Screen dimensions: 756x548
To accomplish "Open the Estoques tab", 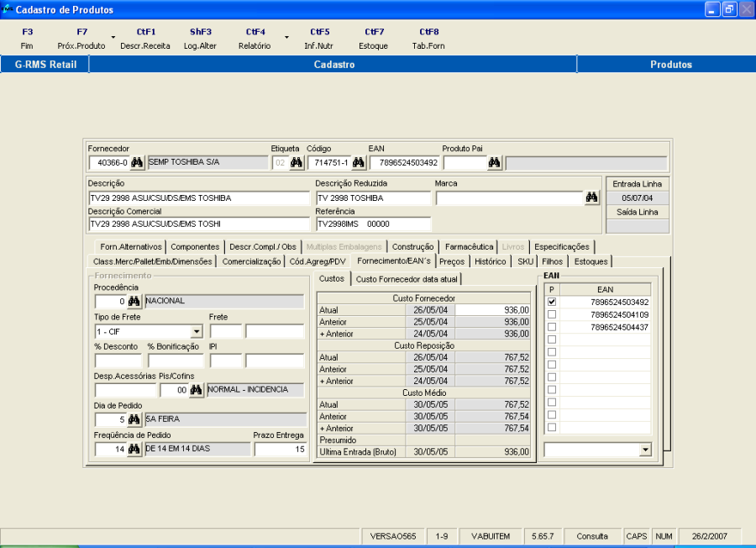I will coord(591,261).
